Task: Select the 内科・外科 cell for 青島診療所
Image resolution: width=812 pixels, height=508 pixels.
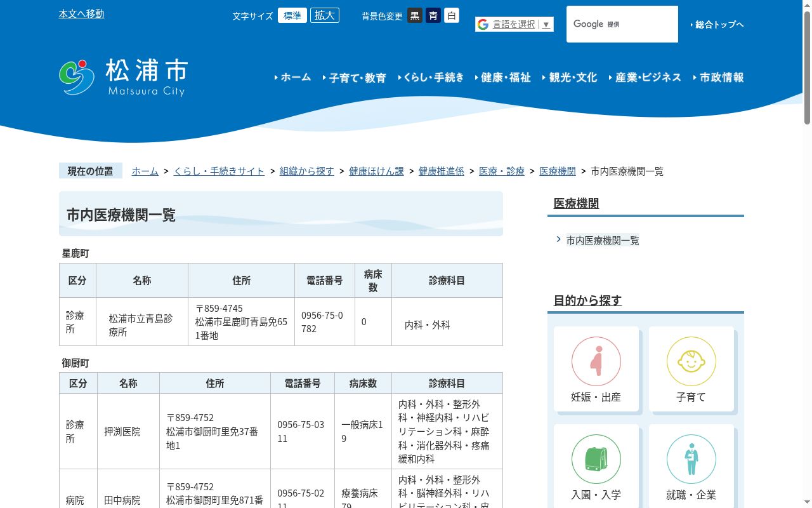Action: click(447, 322)
